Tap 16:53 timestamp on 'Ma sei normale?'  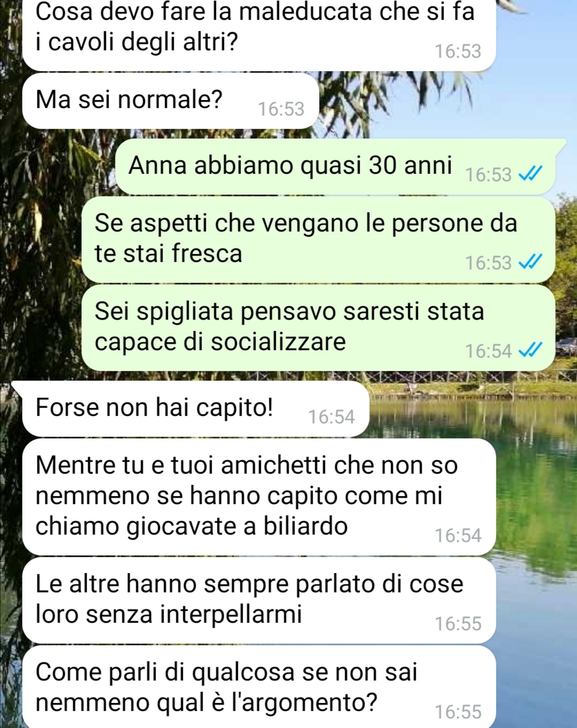(x=281, y=109)
